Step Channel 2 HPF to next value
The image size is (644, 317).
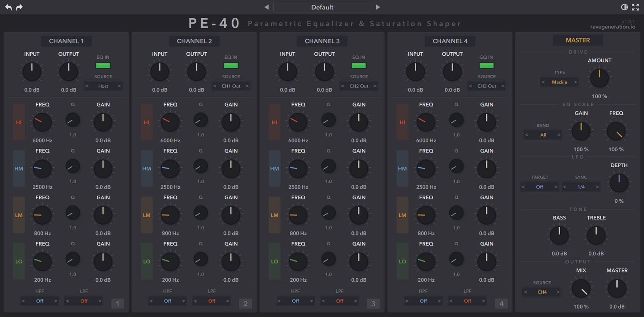click(184, 301)
